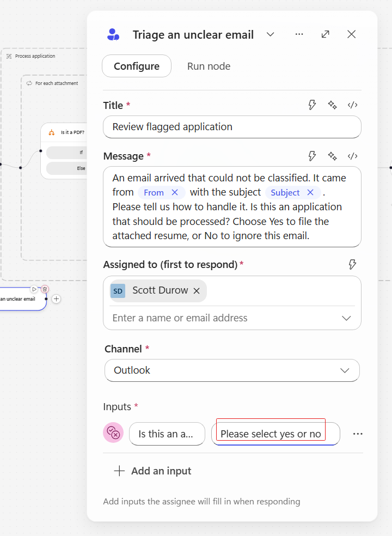This screenshot has height=536, width=392.
Task: Click the group icon beside Process application
Action: (x=9, y=56)
